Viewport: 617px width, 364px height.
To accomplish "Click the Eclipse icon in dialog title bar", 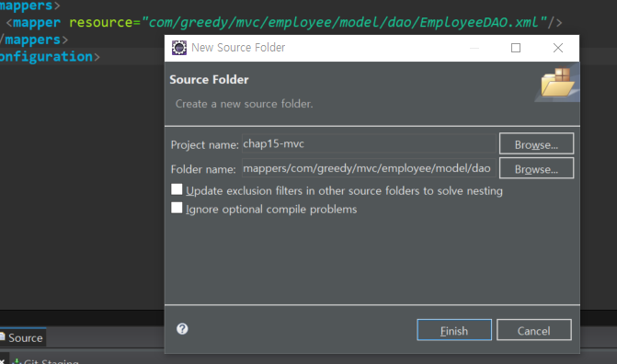I will point(179,48).
